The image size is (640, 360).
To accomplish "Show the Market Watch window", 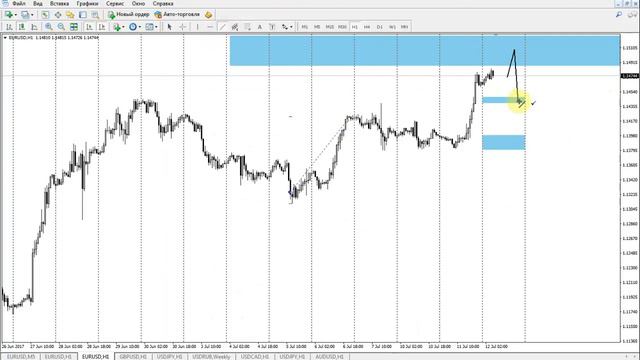I will tap(45, 15).
